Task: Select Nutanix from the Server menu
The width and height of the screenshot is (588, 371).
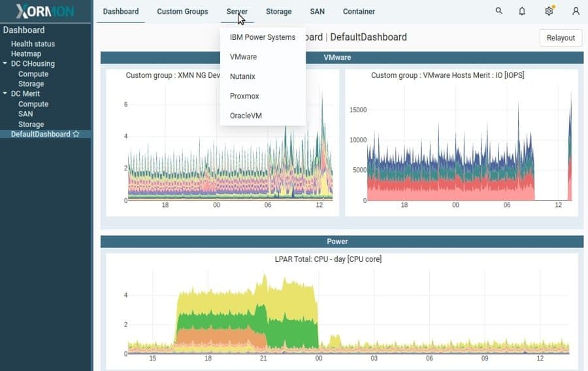Action: (263, 76)
